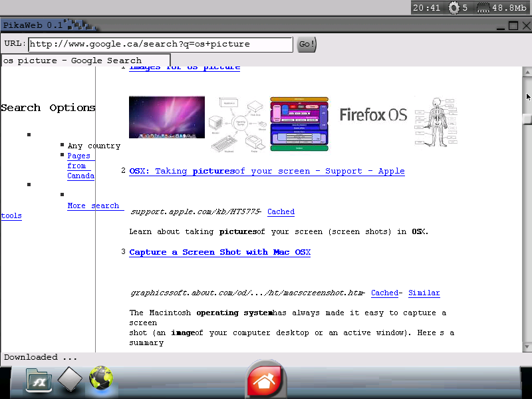Open the operating system diagram thumbnail
This screenshot has width=532, height=399.
pyautogui.click(x=237, y=124)
